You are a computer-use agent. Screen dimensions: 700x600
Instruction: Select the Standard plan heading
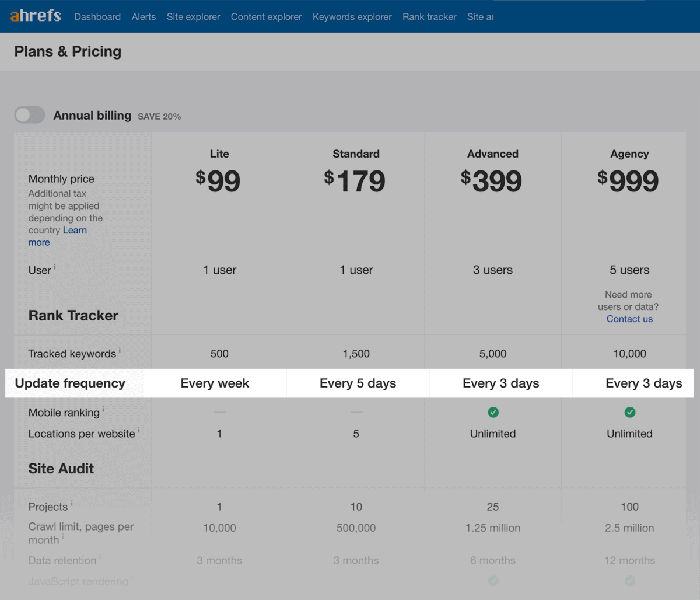click(x=356, y=154)
